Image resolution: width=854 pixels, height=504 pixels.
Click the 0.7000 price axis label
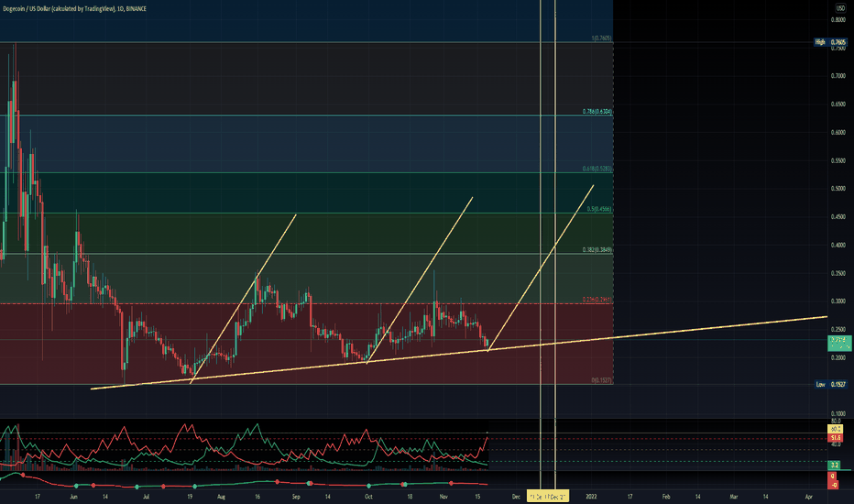pyautogui.click(x=838, y=76)
